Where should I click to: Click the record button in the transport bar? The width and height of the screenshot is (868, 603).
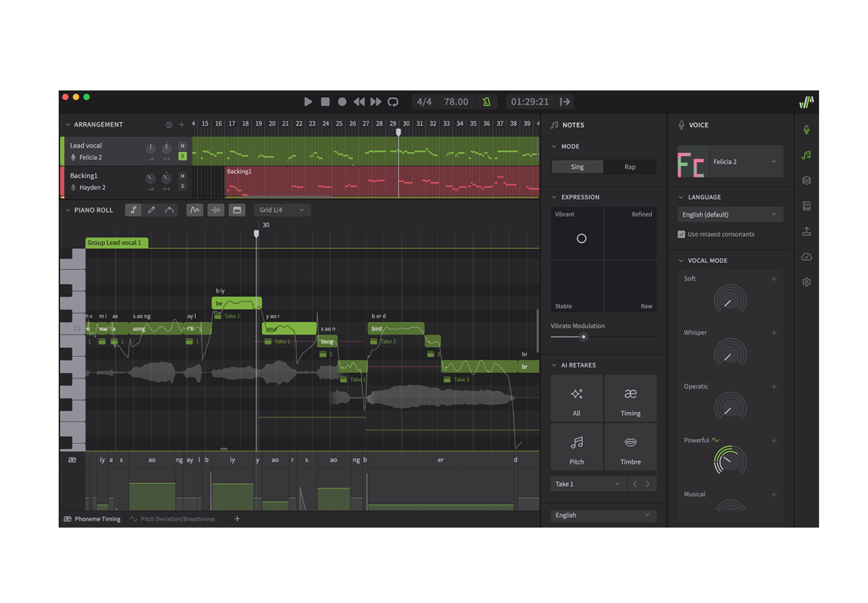pos(342,101)
